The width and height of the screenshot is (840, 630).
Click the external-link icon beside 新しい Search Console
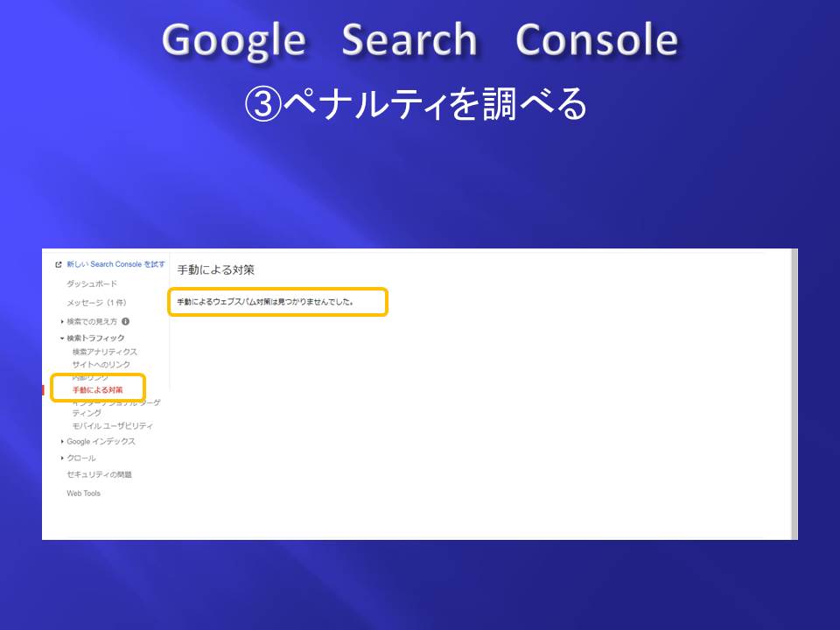(x=59, y=264)
